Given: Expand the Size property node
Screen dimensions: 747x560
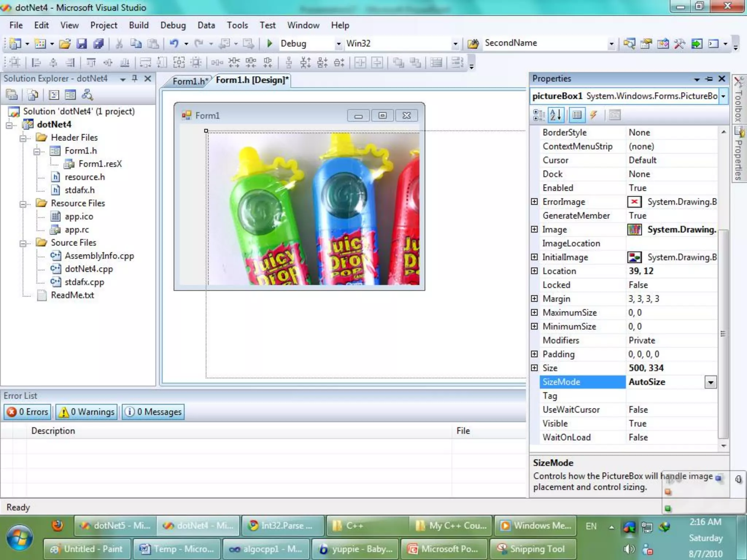Looking at the screenshot, I should 534,368.
